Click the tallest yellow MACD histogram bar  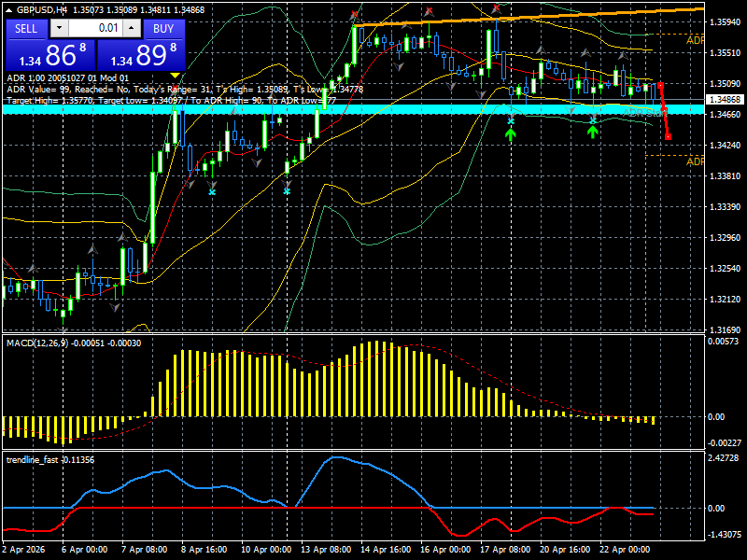coord(377,379)
